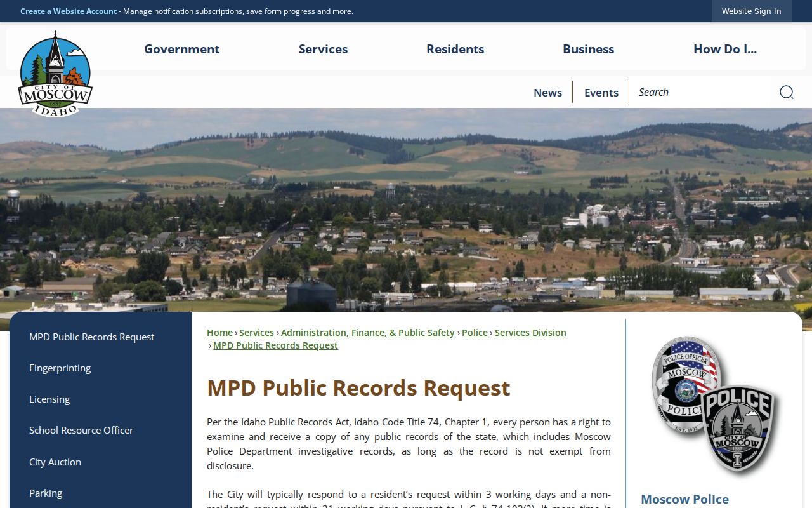Click the Services Division breadcrumb link
This screenshot has width=812, height=508.
pyautogui.click(x=530, y=333)
